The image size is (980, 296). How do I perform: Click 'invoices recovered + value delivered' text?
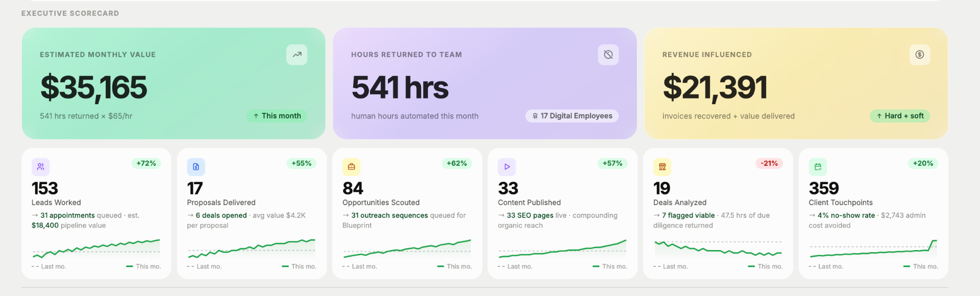point(728,116)
